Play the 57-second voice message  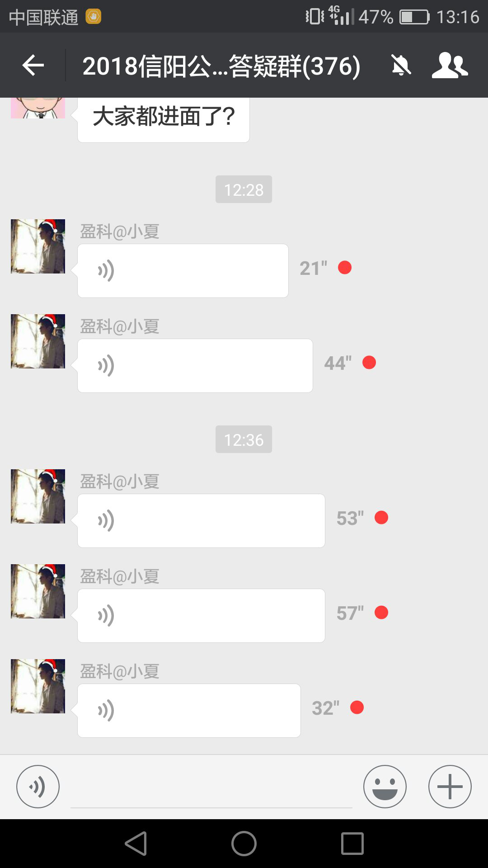click(201, 616)
